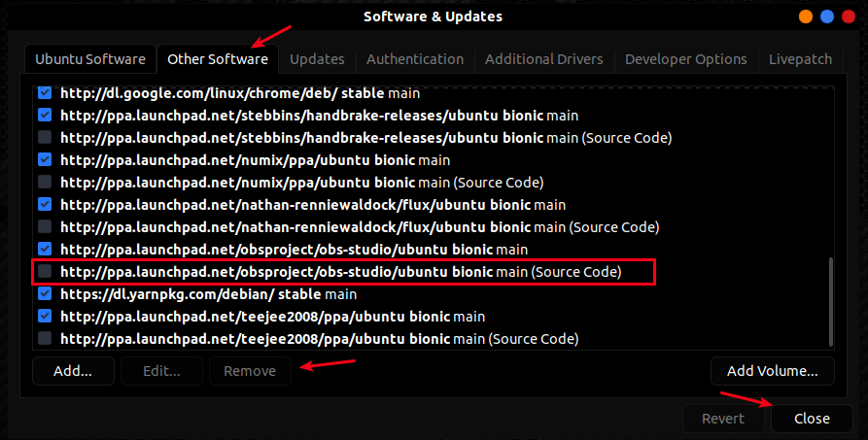This screenshot has height=440, width=868.
Task: Uncheck numix ppa bionic main checkbox
Action: click(x=45, y=160)
